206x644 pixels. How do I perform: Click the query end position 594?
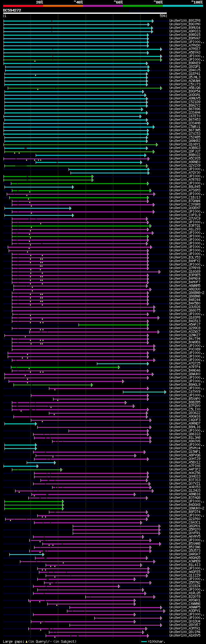pos(163,16)
